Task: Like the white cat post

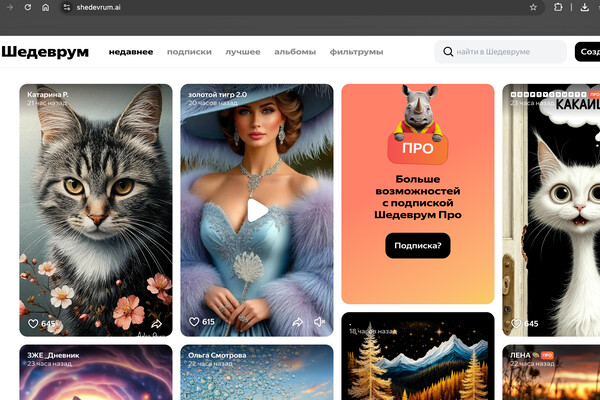Action: [x=516, y=323]
